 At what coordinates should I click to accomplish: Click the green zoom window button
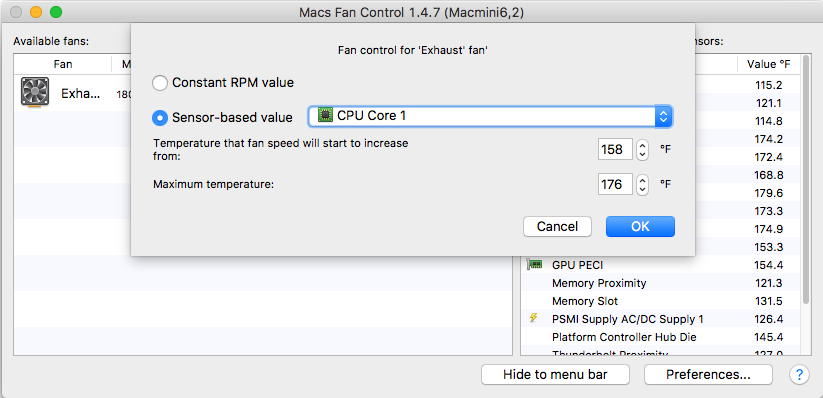[56, 12]
